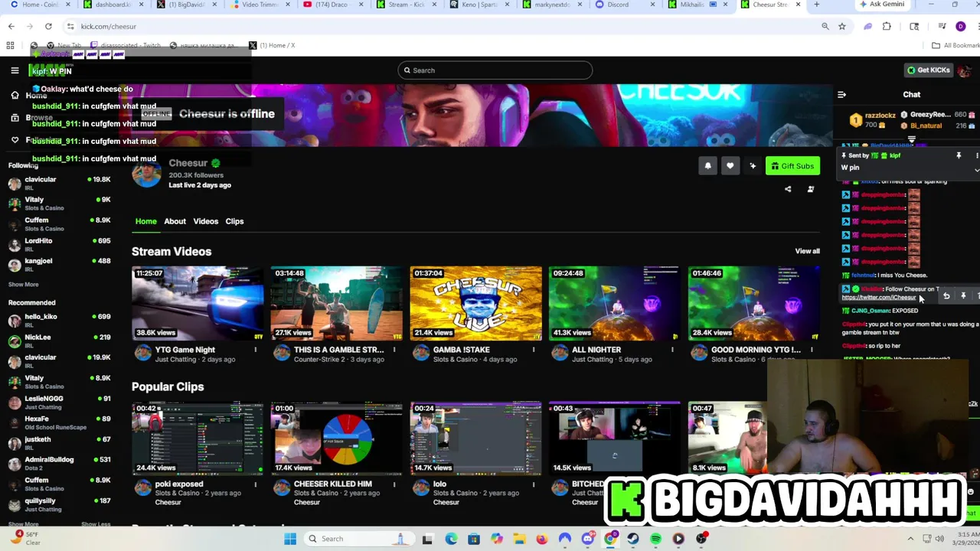Open LordHito channel in Following list

(x=59, y=244)
